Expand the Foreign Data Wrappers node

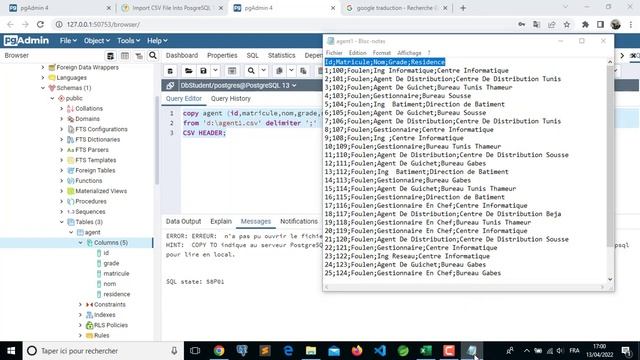pyautogui.click(x=43, y=67)
